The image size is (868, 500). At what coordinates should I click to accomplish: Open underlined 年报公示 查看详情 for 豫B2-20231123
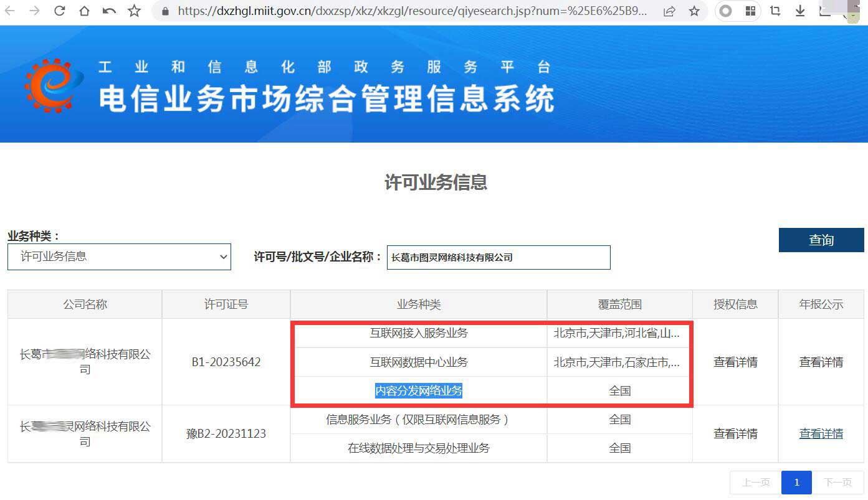[821, 433]
